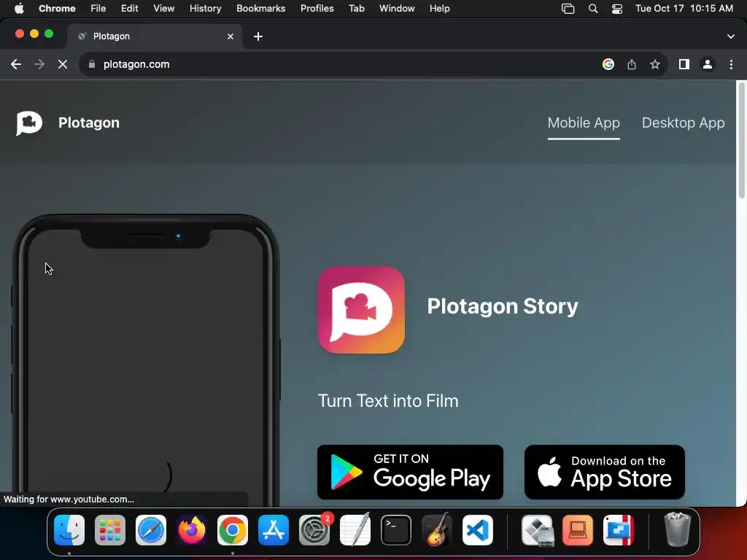
Task: Open Finder from the dock
Action: point(69,530)
